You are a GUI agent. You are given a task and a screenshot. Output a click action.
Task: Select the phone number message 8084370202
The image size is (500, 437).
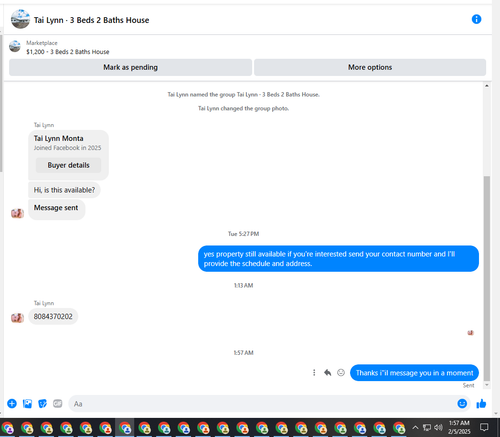coord(53,316)
